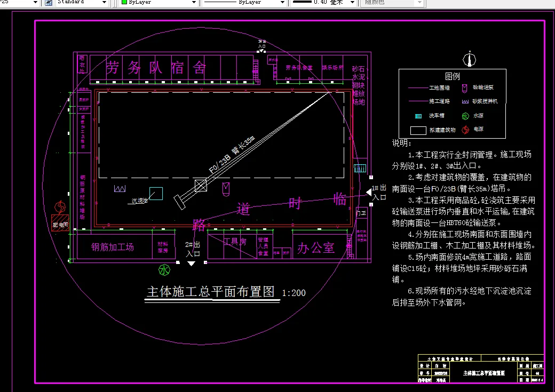Click the green 水 water point symbol
Image resolution: width=555 pixels, height=392 pixels.
click(164, 270)
